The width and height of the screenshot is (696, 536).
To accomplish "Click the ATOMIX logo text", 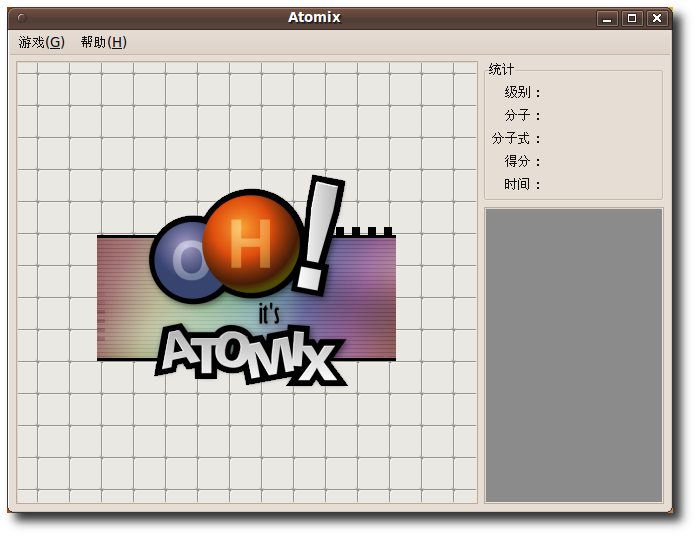I will click(x=251, y=355).
